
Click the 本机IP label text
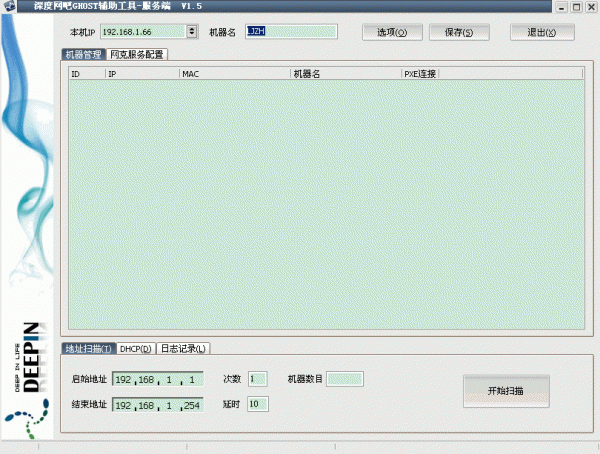coord(82,32)
